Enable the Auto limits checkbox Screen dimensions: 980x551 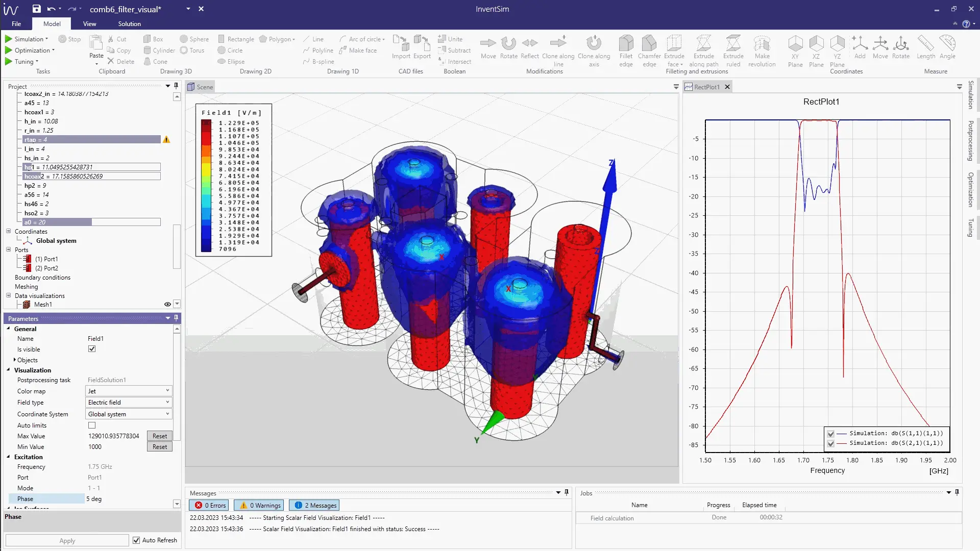[92, 425]
